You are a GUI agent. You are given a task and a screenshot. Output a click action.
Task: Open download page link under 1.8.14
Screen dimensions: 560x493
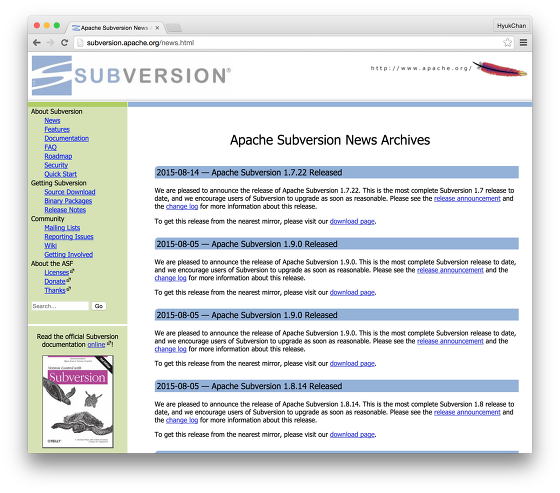[352, 434]
